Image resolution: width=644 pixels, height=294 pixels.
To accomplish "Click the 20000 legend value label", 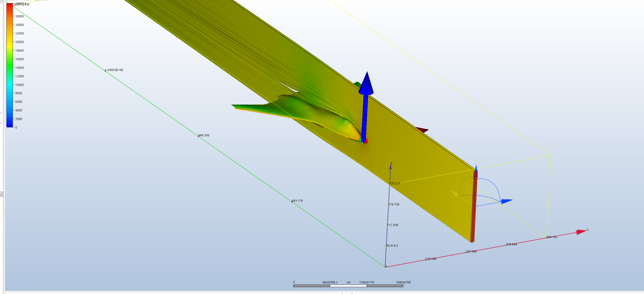I will tap(20, 42).
